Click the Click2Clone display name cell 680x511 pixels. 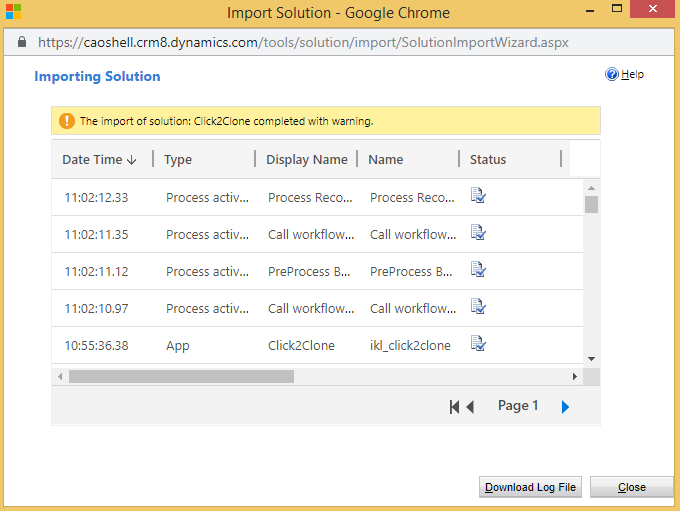(x=301, y=345)
